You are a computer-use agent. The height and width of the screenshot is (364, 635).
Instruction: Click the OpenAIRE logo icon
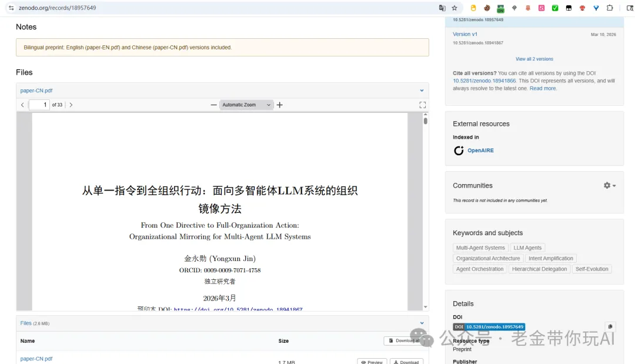click(x=459, y=151)
